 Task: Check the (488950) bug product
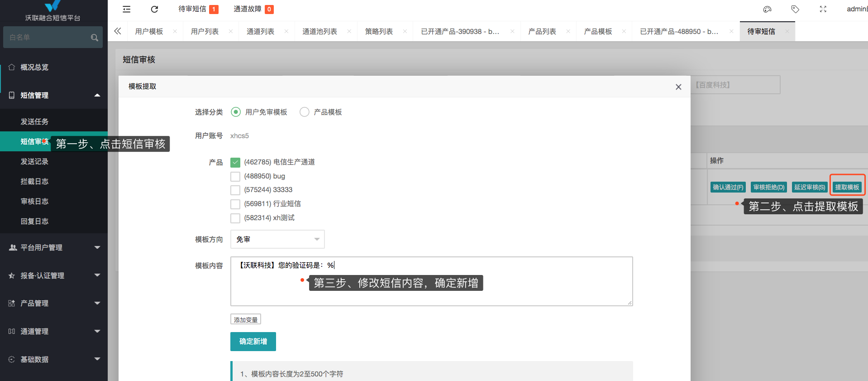(235, 176)
